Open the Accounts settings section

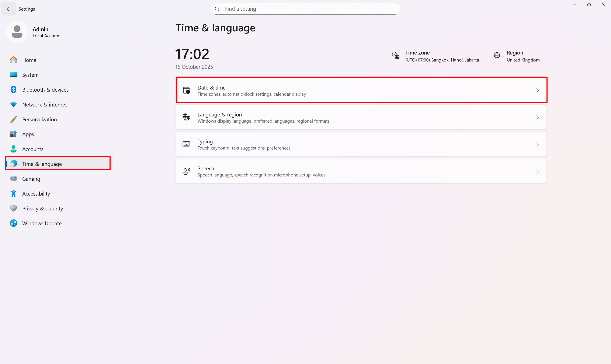(x=33, y=149)
